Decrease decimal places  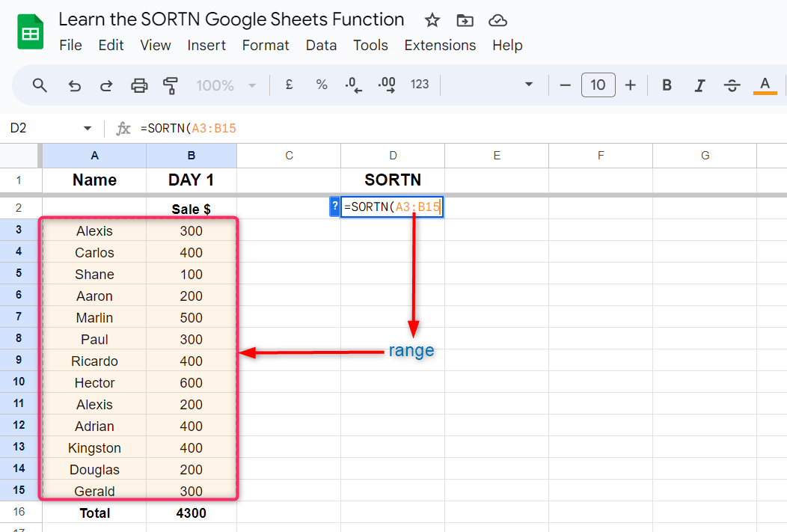pyautogui.click(x=353, y=85)
